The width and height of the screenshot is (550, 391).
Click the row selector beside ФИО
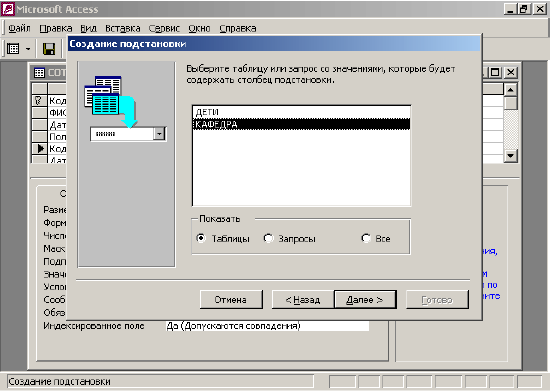pos(39,113)
